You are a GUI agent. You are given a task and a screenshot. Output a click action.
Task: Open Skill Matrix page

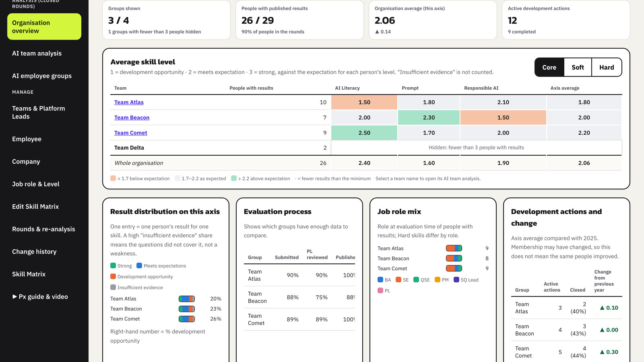coord(44,274)
